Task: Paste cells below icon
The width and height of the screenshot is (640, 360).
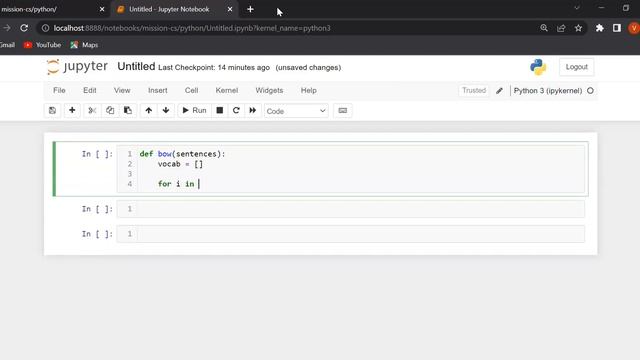Action: coord(128,111)
